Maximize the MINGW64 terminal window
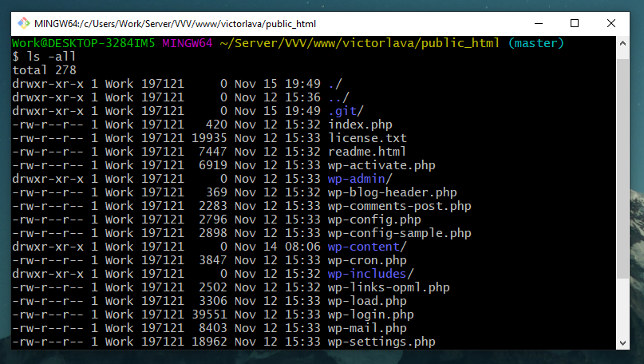 [575, 23]
